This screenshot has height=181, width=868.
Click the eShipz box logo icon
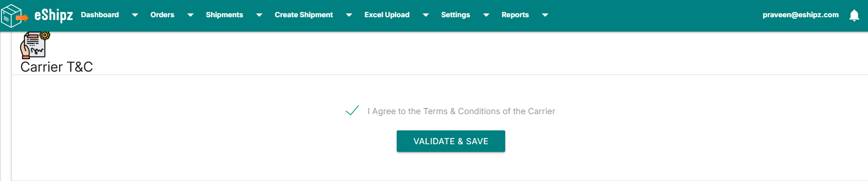pyautogui.click(x=14, y=16)
